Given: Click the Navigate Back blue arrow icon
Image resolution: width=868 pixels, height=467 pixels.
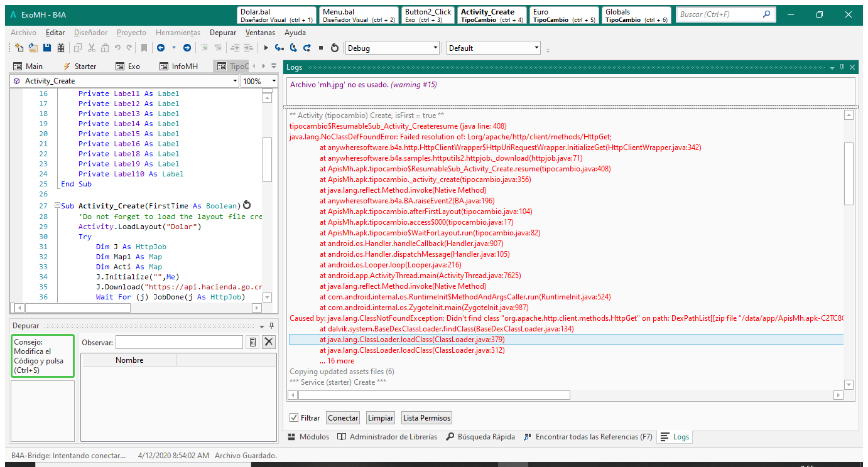Looking at the screenshot, I should tap(160, 48).
